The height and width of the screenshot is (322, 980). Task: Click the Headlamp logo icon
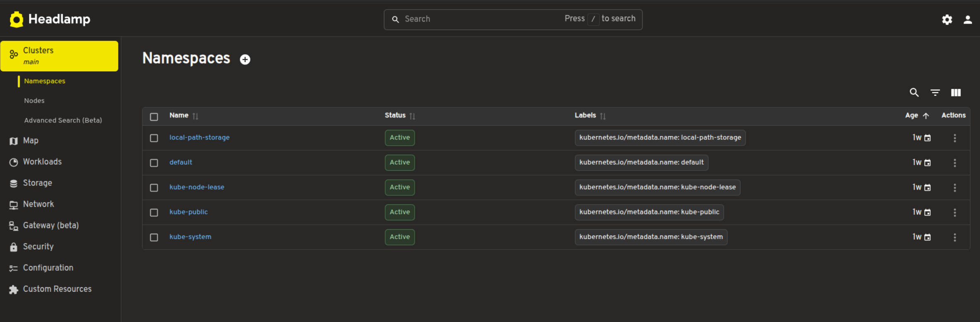coord(17,19)
